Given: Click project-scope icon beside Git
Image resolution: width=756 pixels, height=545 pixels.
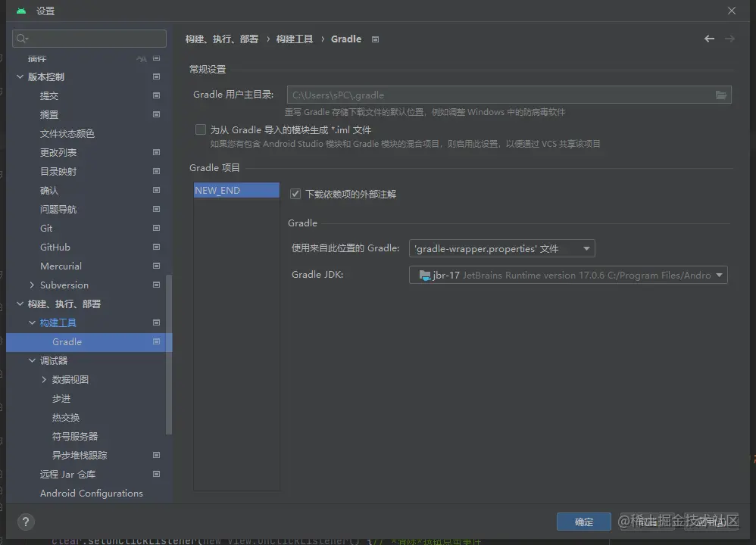Looking at the screenshot, I should pos(156,228).
